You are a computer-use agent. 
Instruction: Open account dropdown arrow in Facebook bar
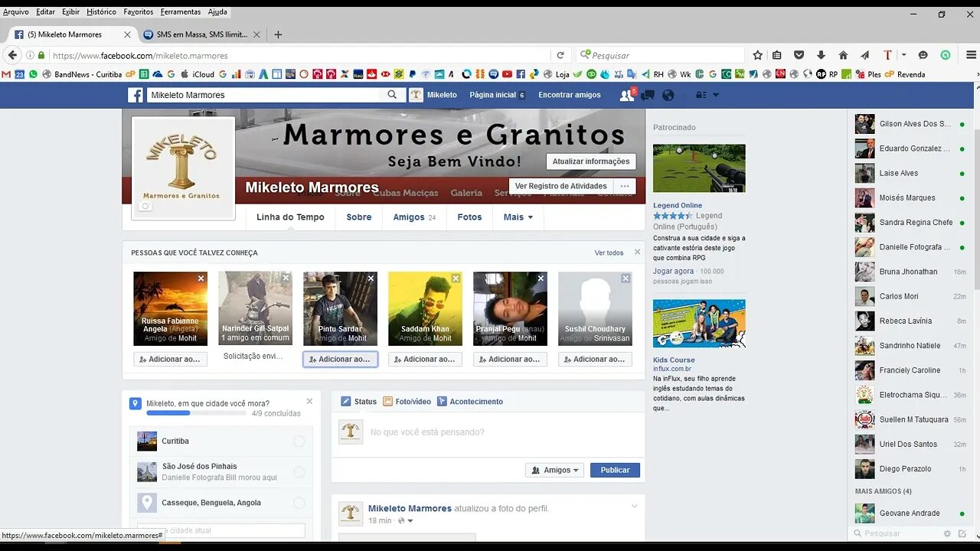(x=716, y=95)
